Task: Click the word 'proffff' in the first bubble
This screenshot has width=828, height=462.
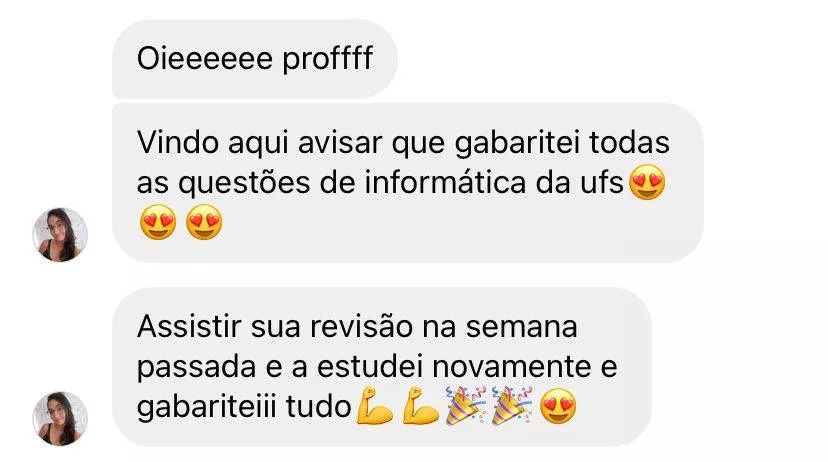Action: (328, 59)
